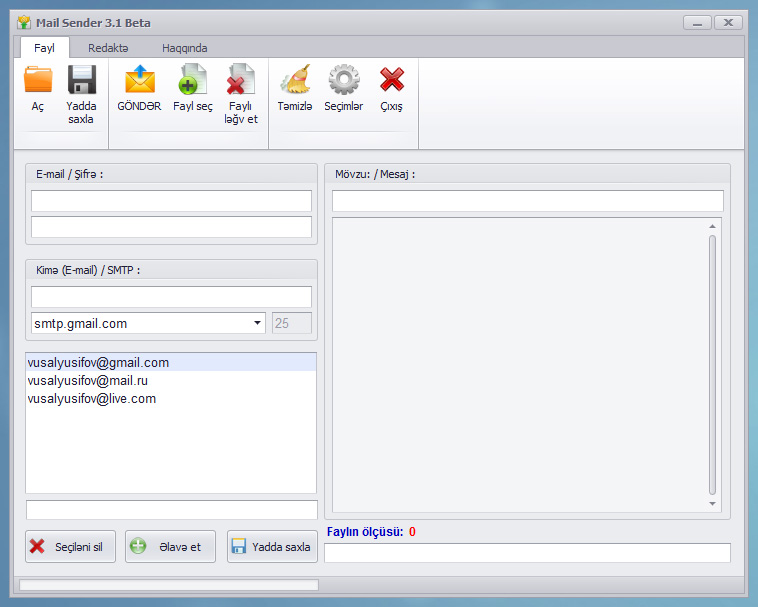
Task: Open Seçimlər gear settings
Action: [x=343, y=80]
